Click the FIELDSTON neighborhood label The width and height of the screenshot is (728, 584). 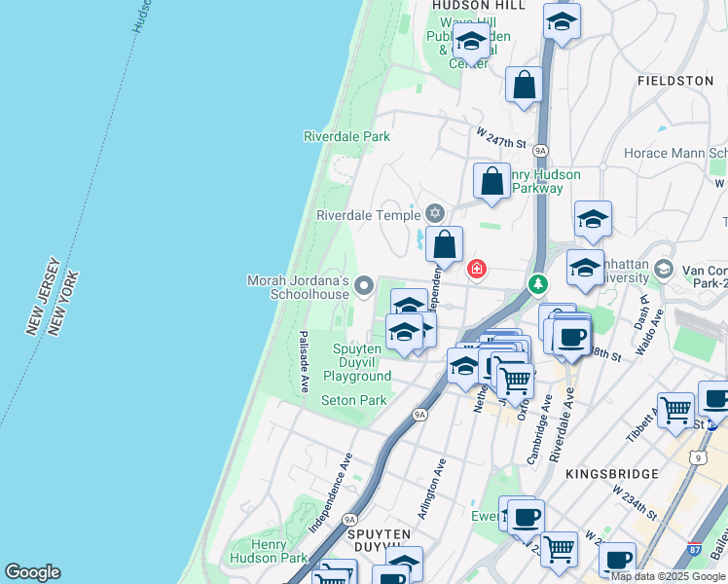coord(675,81)
